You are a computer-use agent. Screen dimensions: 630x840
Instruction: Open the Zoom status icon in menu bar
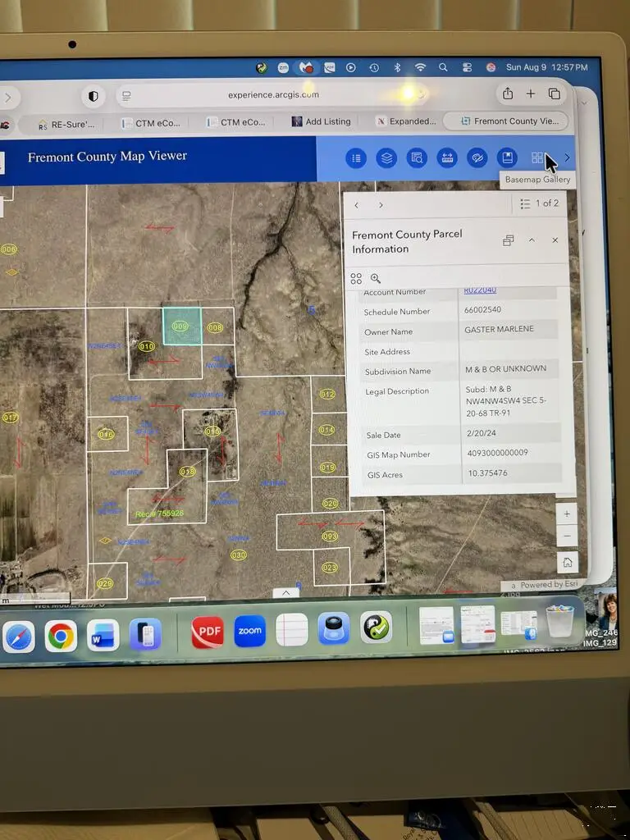[x=283, y=67]
